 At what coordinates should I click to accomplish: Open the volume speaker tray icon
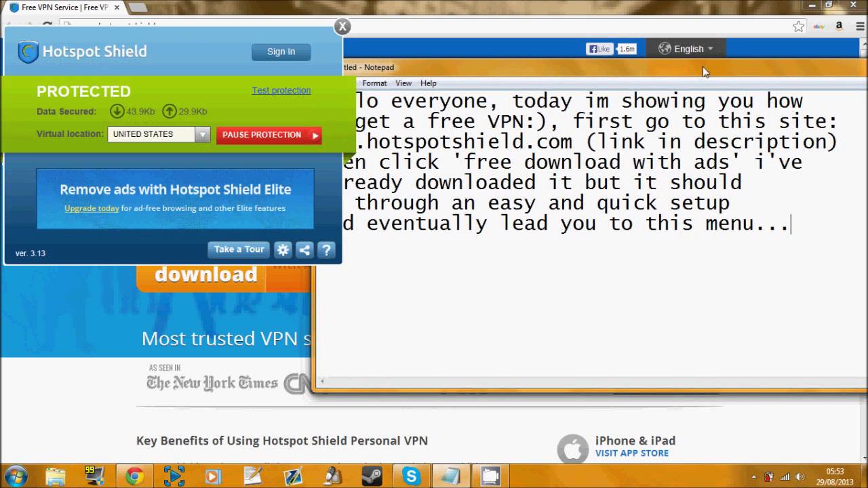pos(801,476)
